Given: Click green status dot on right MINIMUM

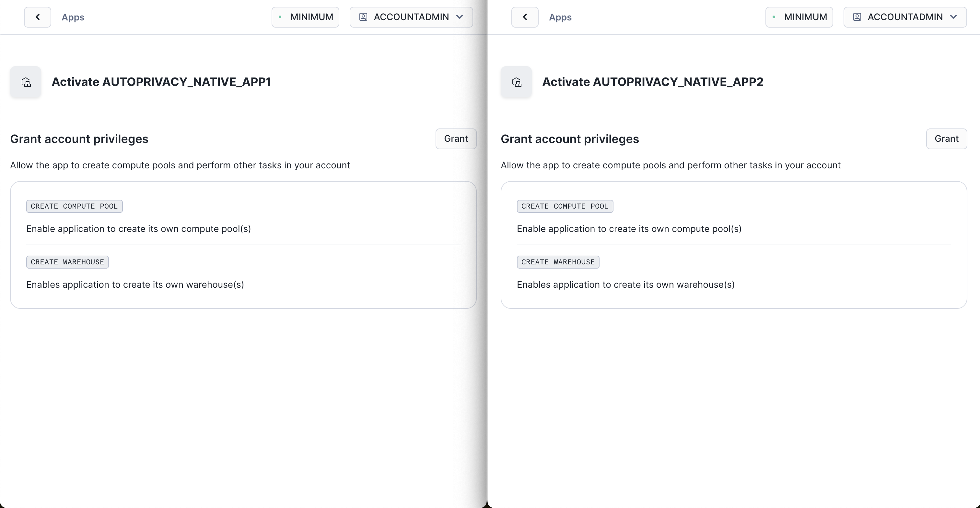Looking at the screenshot, I should 774,17.
